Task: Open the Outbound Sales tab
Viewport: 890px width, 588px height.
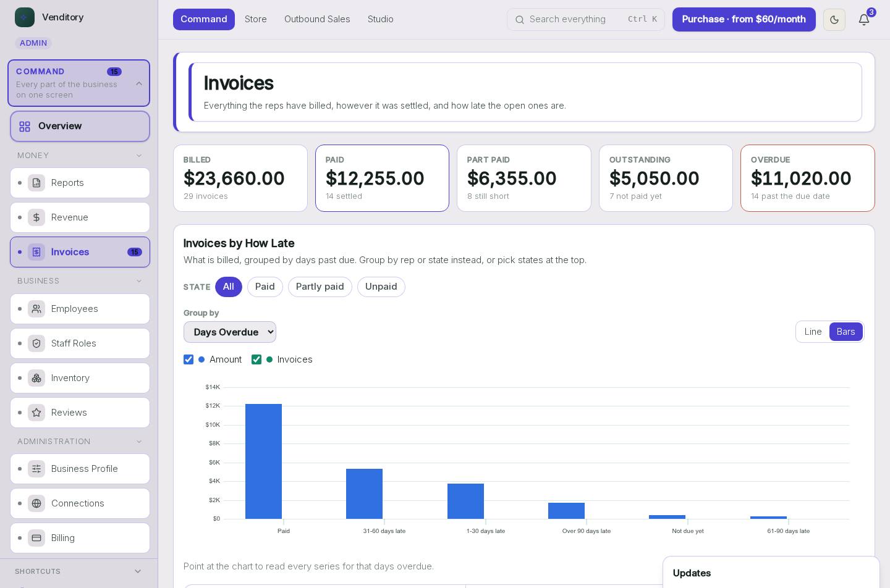Action: tap(317, 20)
